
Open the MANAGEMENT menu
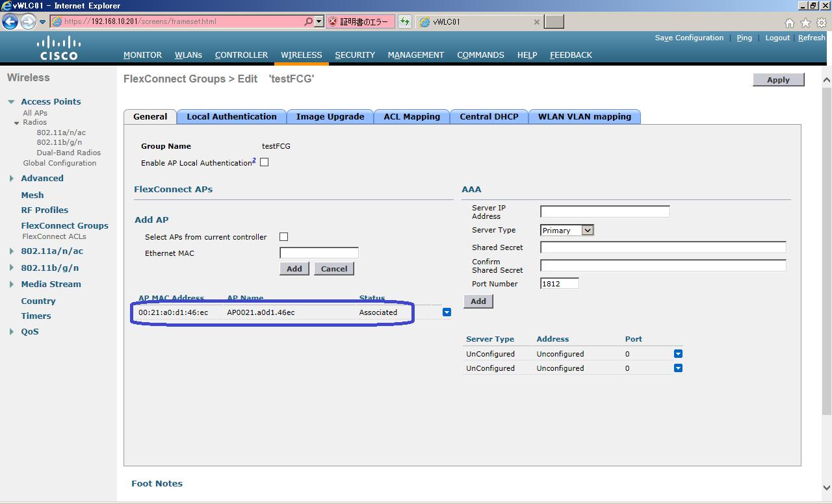[x=416, y=55]
